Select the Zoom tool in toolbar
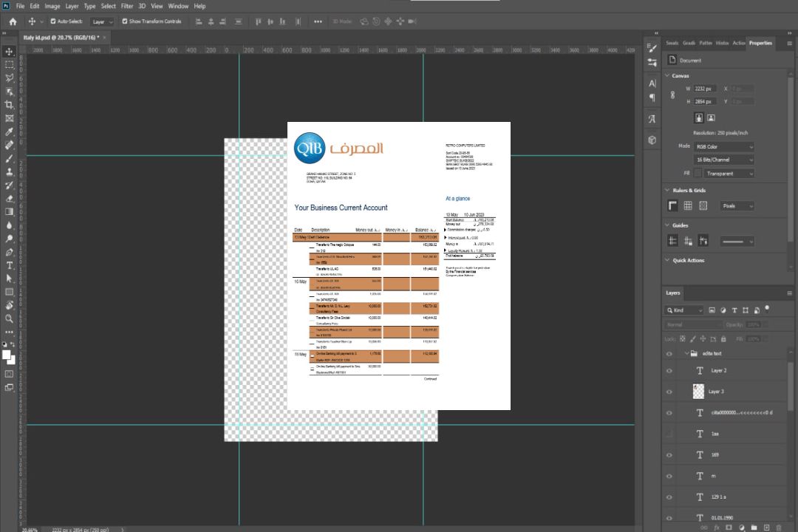 (10, 318)
